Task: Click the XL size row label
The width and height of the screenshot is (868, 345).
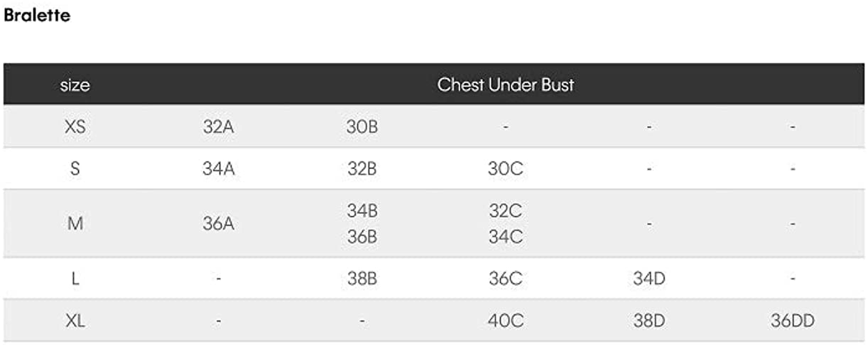Action: (x=75, y=320)
